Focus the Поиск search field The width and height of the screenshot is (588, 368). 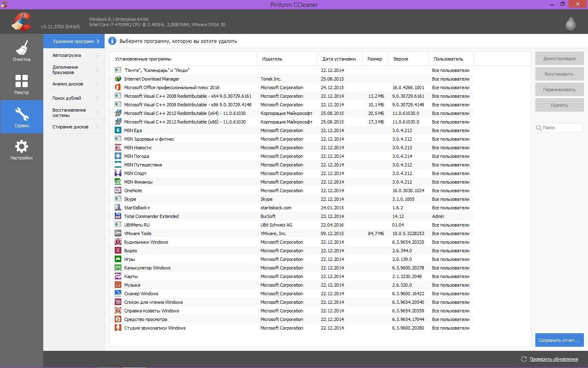pos(559,128)
